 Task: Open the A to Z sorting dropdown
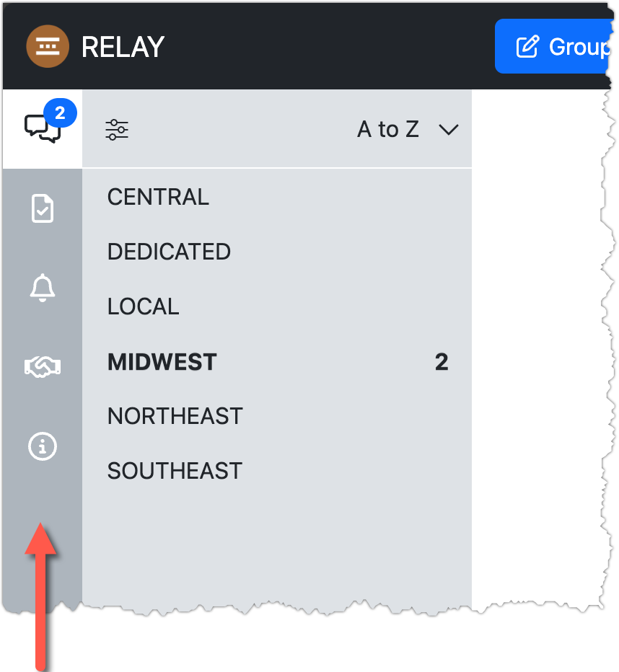pyautogui.click(x=388, y=130)
